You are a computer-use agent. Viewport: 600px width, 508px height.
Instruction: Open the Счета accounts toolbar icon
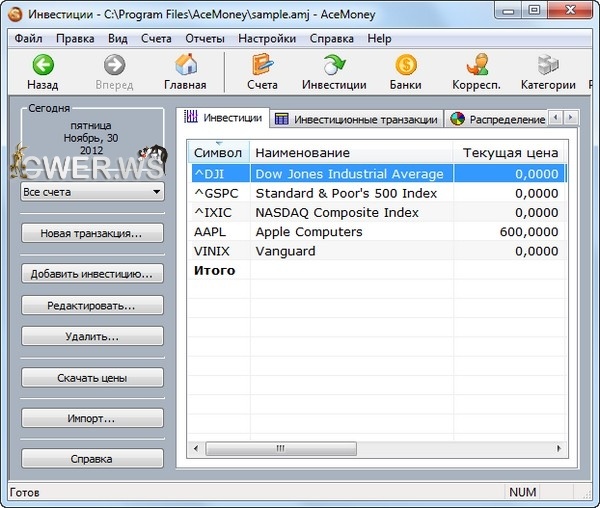(262, 66)
